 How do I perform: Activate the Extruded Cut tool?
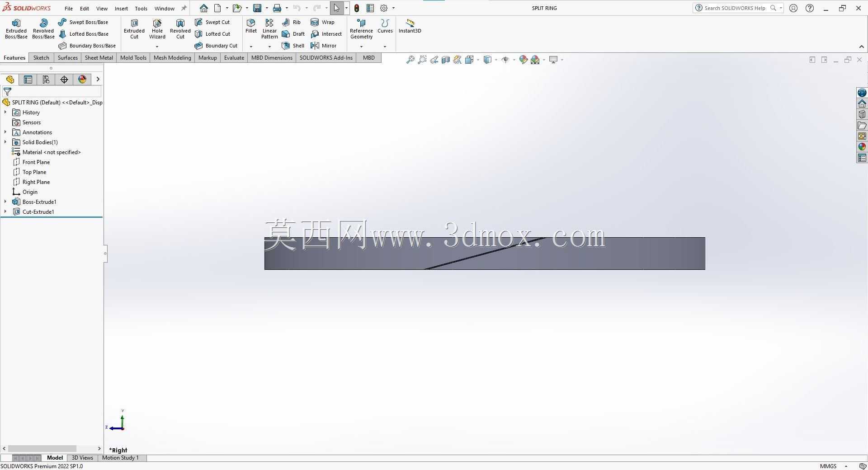tap(134, 29)
